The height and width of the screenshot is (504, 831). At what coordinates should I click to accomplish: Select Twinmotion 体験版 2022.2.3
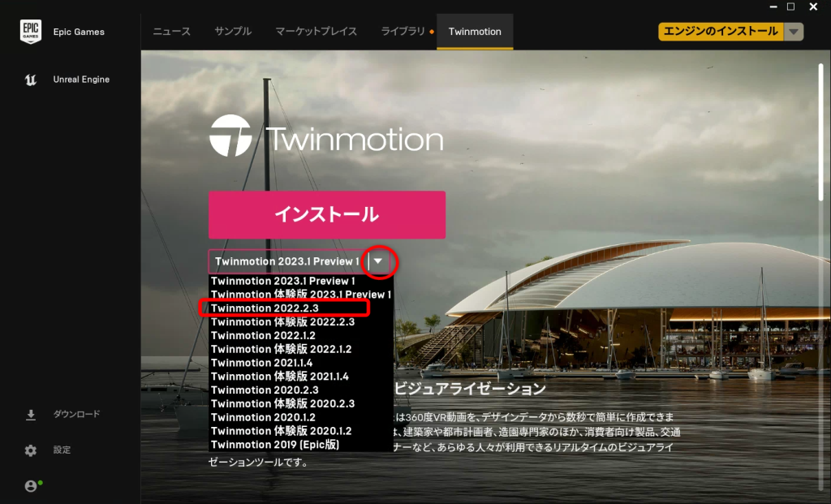tap(283, 321)
